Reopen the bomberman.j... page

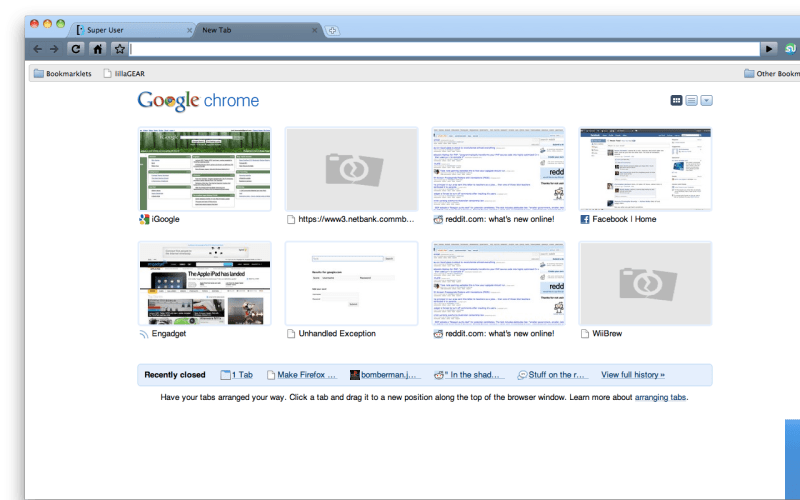tap(385, 374)
